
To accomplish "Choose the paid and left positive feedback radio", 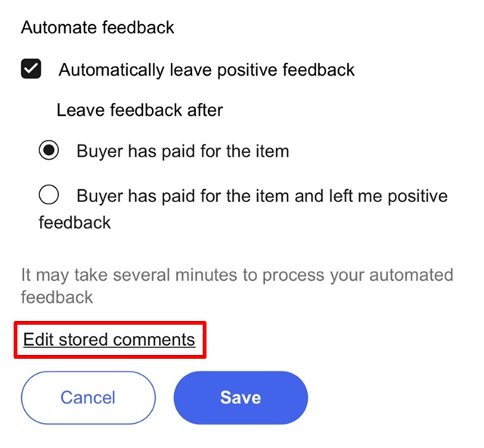I will point(49,196).
